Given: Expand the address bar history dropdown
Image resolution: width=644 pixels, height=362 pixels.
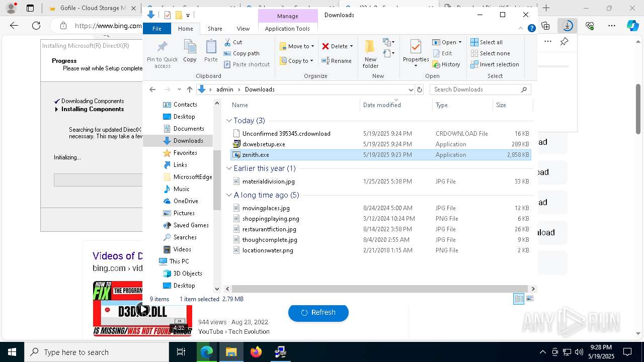Looking at the screenshot, I should (411, 89).
